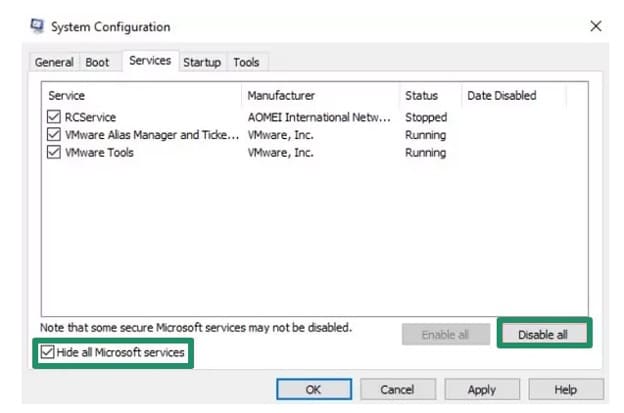624x413 pixels.
Task: Go to the Startup tab
Action: tap(202, 62)
